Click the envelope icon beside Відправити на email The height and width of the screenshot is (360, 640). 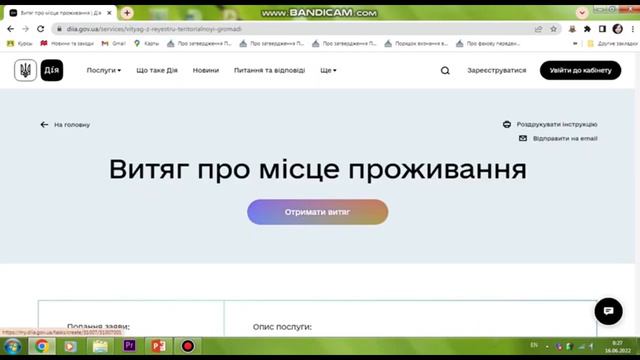(523, 138)
